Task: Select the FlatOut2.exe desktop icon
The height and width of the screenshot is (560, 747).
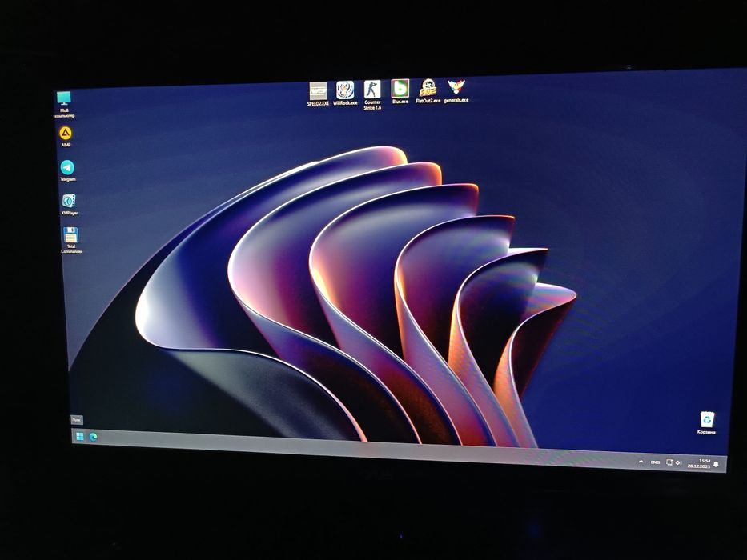Action: [x=428, y=91]
